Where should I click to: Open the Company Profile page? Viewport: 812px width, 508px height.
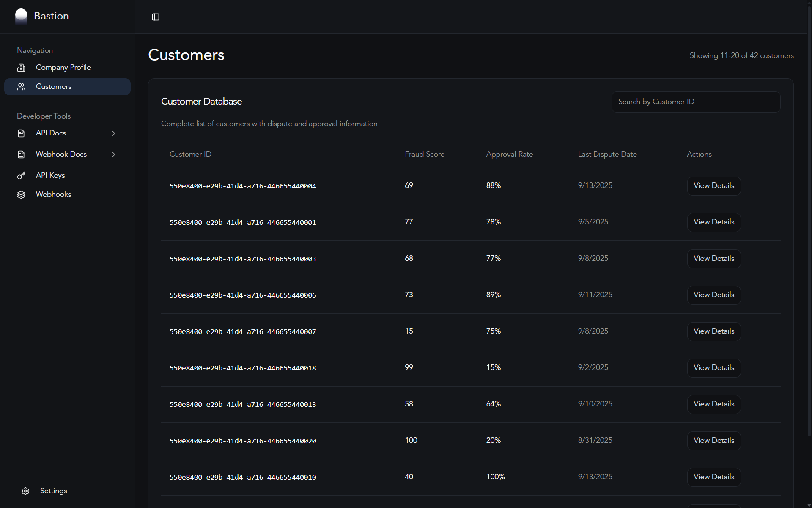coord(63,68)
